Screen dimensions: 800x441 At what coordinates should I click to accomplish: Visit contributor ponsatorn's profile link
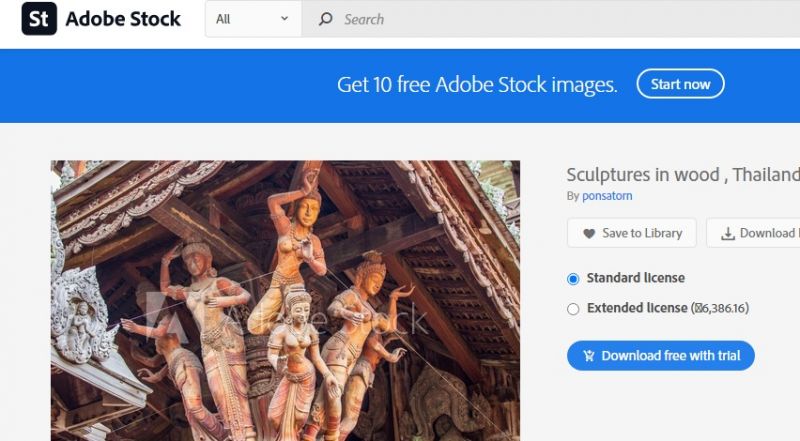[x=607, y=196]
